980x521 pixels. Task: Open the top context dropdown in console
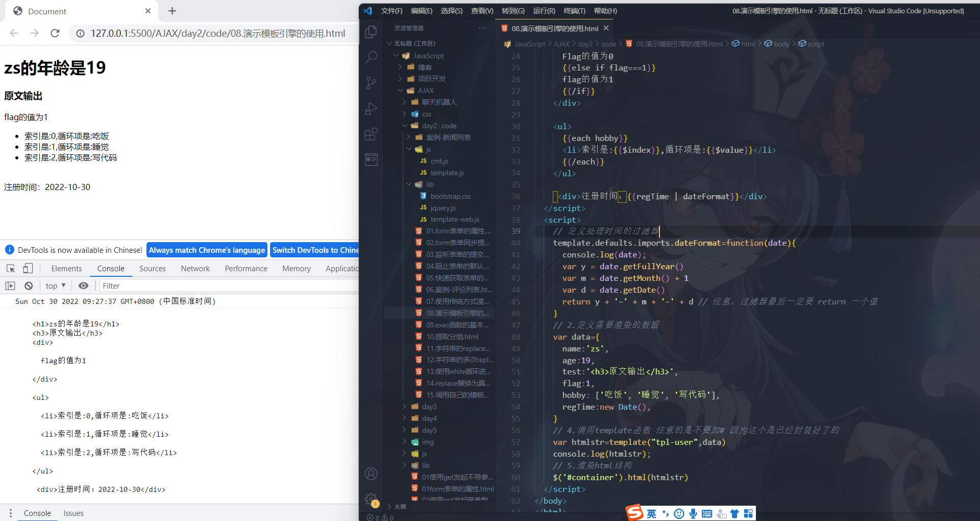(56, 286)
